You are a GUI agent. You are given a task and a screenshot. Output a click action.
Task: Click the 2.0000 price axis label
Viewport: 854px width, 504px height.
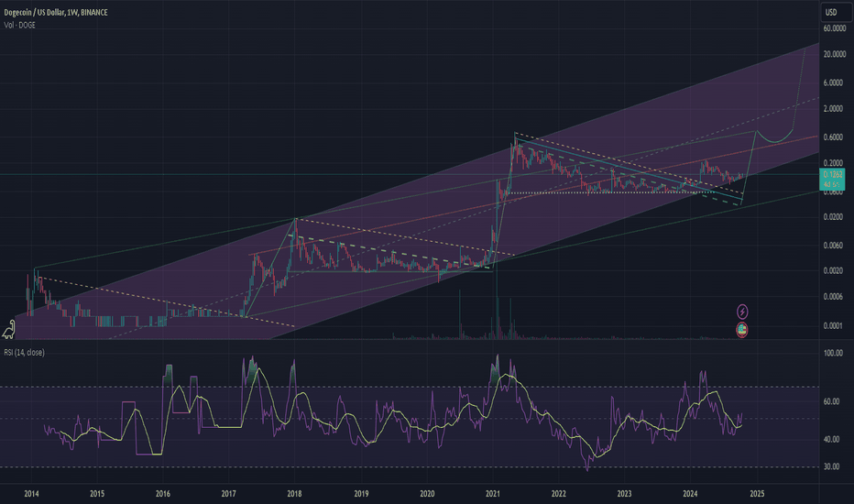click(835, 109)
